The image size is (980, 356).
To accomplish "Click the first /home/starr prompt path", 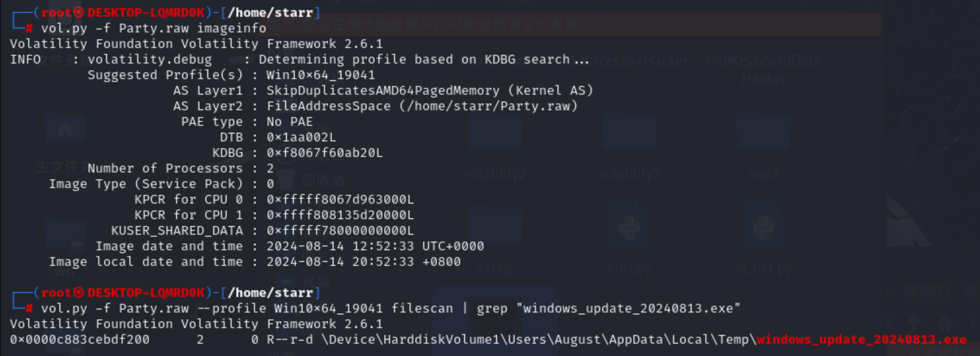I will [x=272, y=13].
